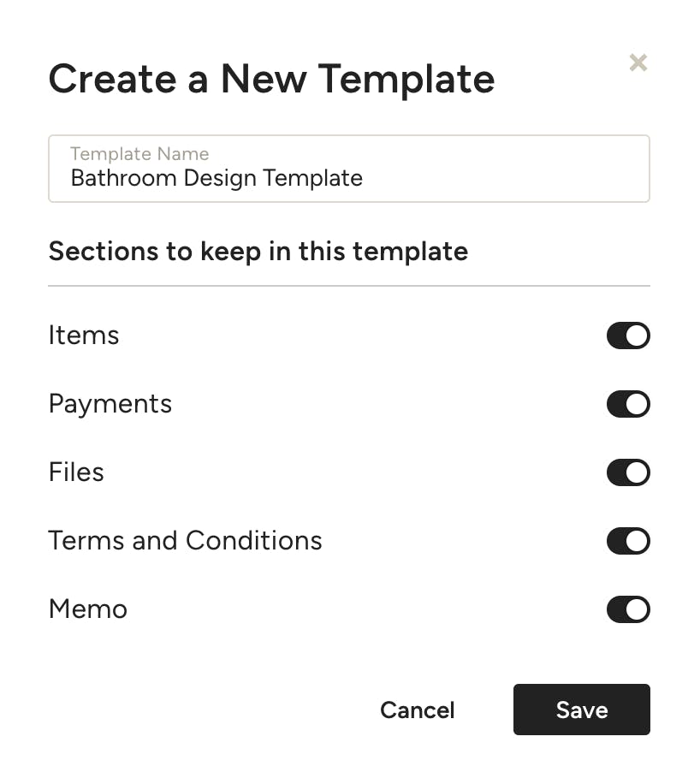
Task: Close the Create a New Template dialog
Action: 638,62
